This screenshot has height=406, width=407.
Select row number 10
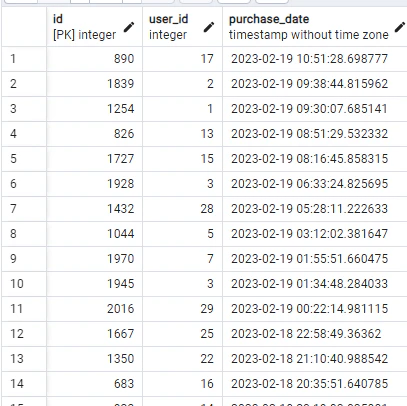24,284
